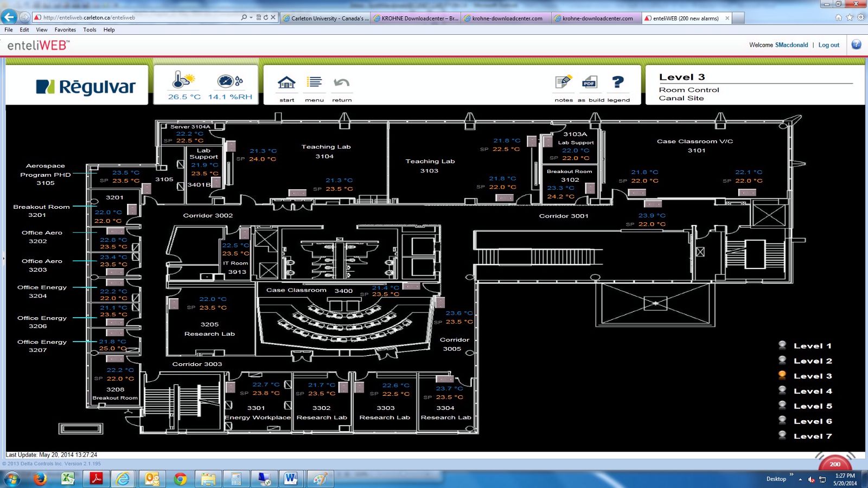Open address bar search dropdown
Image resolution: width=868 pixels, height=488 pixels.
pyautogui.click(x=251, y=17)
